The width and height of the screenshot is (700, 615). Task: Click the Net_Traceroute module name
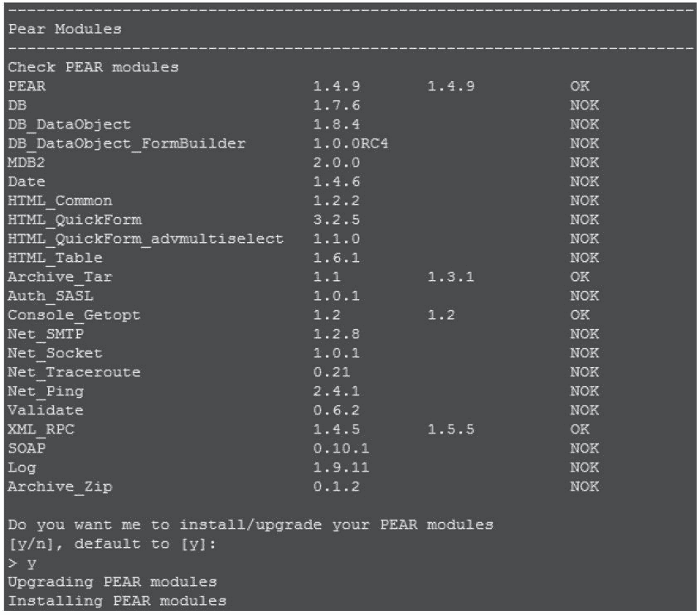(x=74, y=372)
